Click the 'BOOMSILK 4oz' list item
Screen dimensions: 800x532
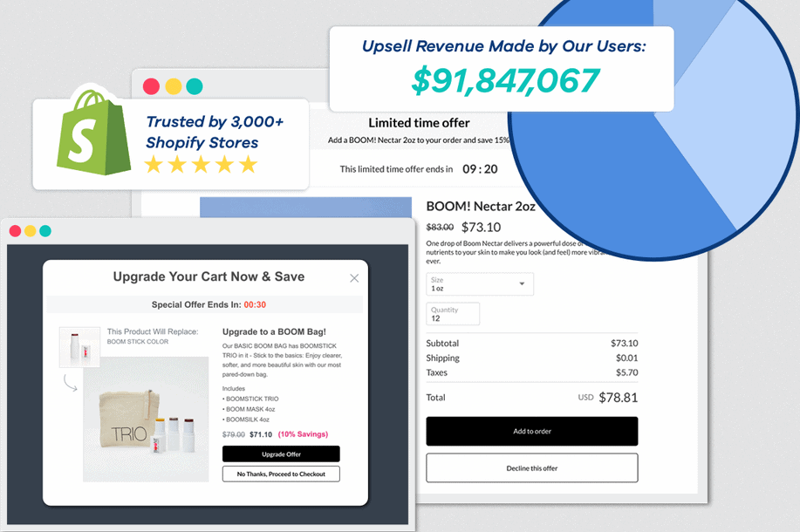[x=246, y=419]
